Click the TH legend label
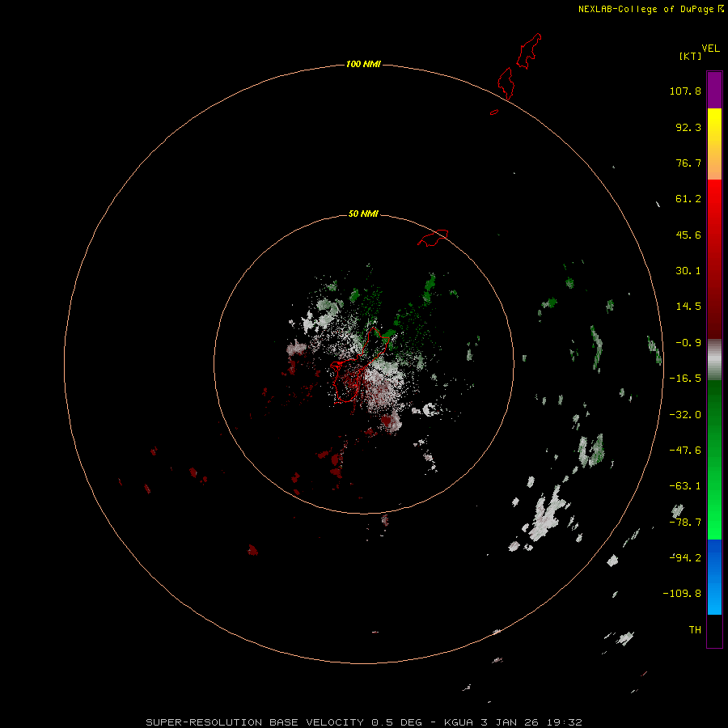This screenshot has width=728, height=728. point(695,630)
